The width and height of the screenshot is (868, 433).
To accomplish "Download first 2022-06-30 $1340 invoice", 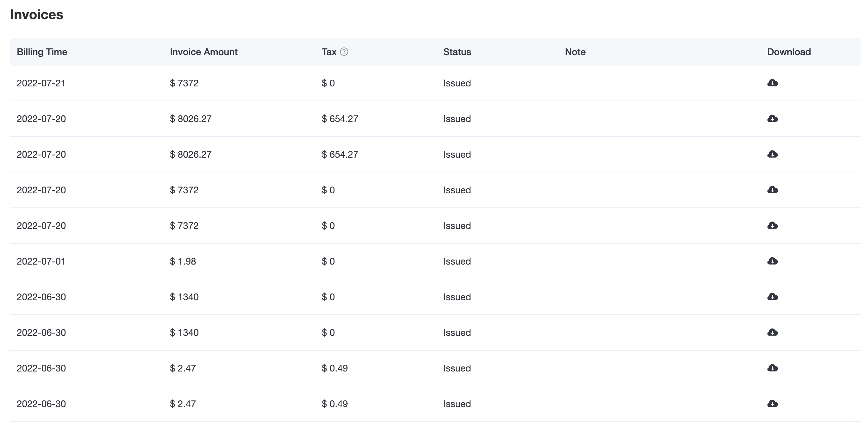I will [x=772, y=297].
